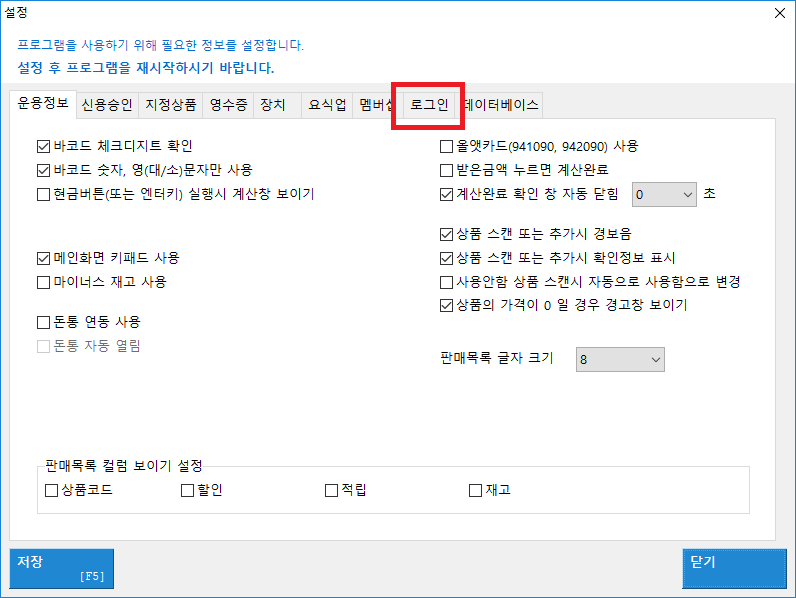The image size is (796, 598).
Task: Enable 현금버튼 실행시 계산창 보이기
Action: (x=44, y=194)
